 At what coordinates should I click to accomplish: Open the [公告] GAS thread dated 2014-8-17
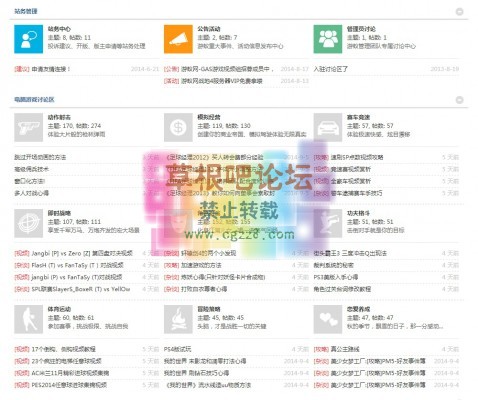227,69
